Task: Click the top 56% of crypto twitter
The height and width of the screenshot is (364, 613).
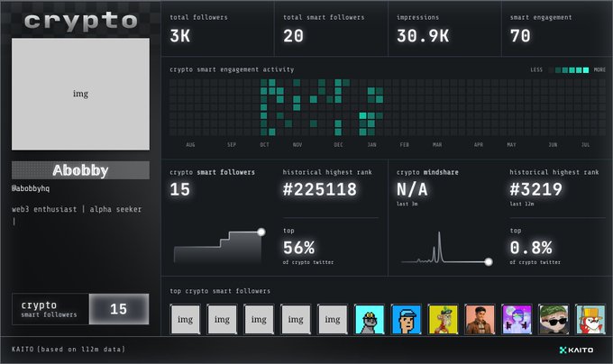Action: pos(299,247)
